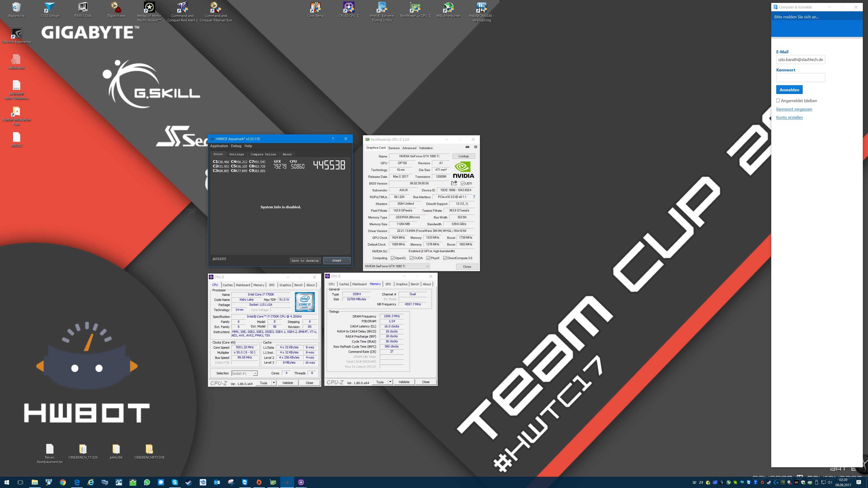Screen dimensions: 868x488
Task: Open Bench tab in CPU-Z CPU window
Action: coord(299,285)
